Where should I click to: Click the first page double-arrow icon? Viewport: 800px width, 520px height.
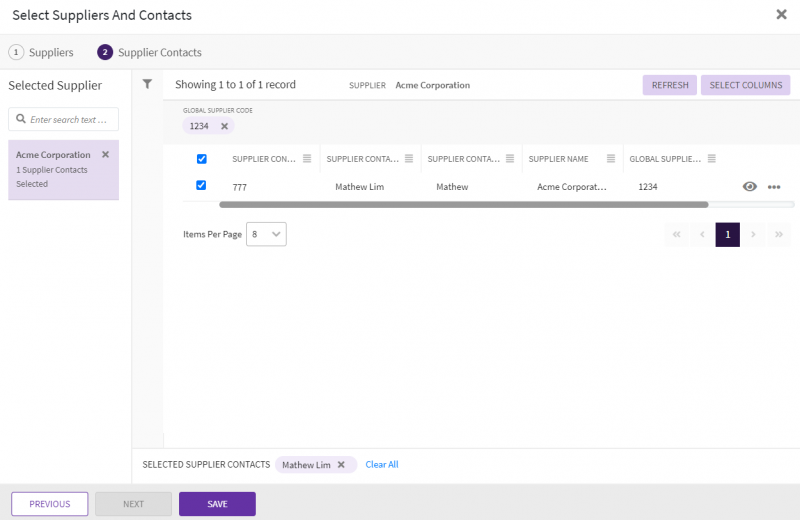coord(676,235)
